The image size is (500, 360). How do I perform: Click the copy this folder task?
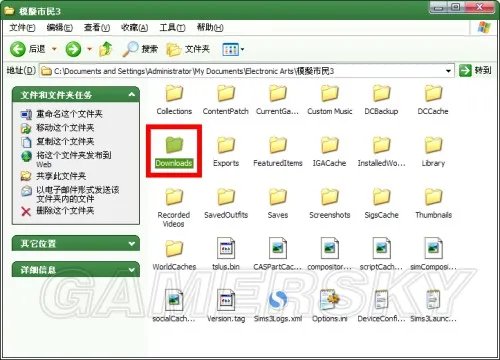click(57, 141)
